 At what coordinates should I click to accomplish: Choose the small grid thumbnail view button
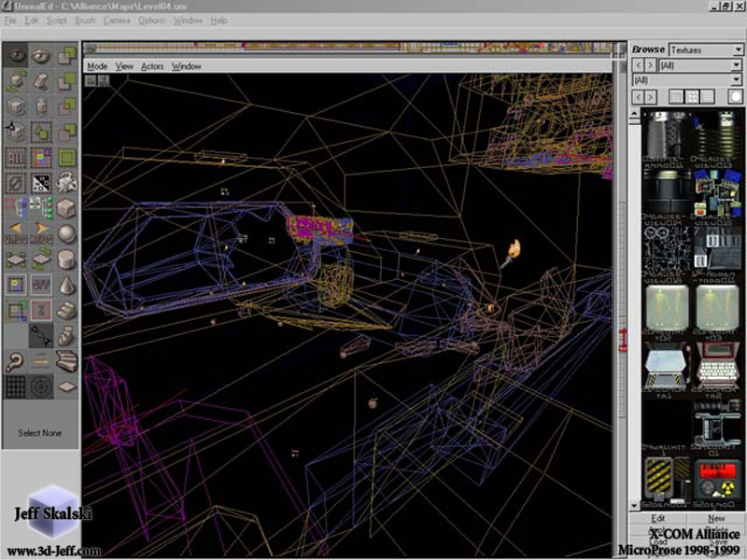tap(708, 97)
